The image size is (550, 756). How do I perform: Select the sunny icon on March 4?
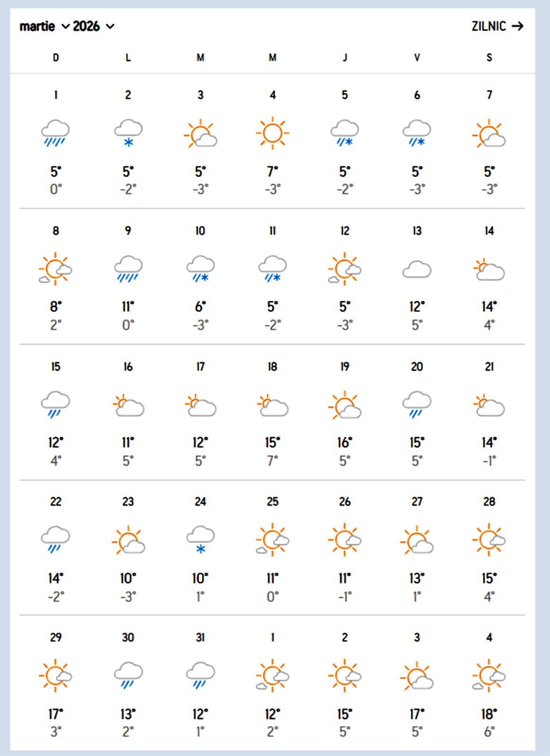[272, 133]
